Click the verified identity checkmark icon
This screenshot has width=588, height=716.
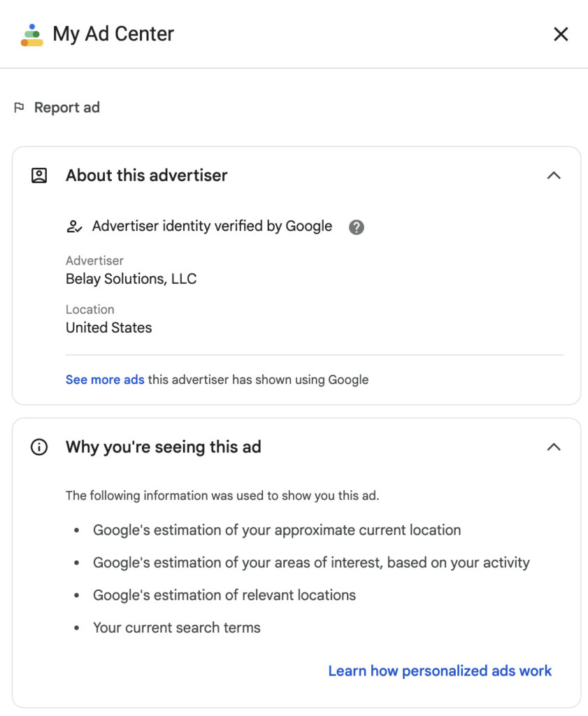coord(75,226)
